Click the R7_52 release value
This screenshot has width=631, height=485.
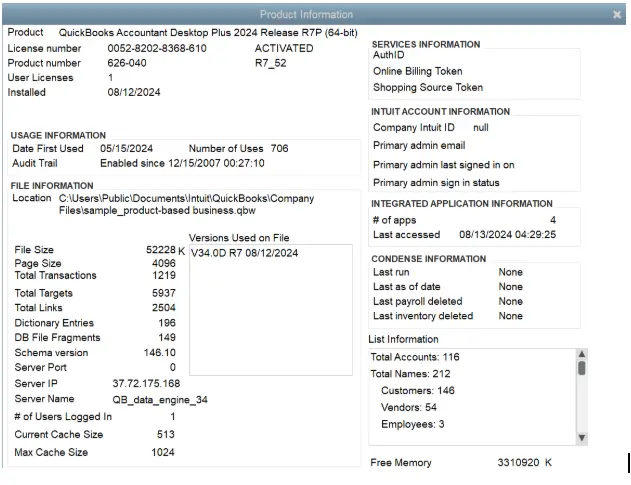click(270, 63)
